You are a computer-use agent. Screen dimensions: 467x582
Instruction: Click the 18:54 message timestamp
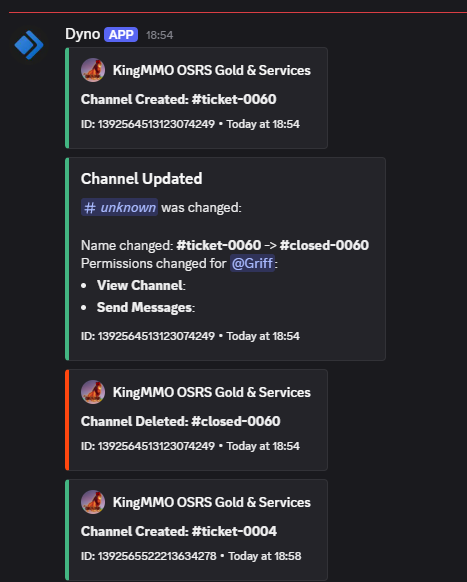click(159, 35)
